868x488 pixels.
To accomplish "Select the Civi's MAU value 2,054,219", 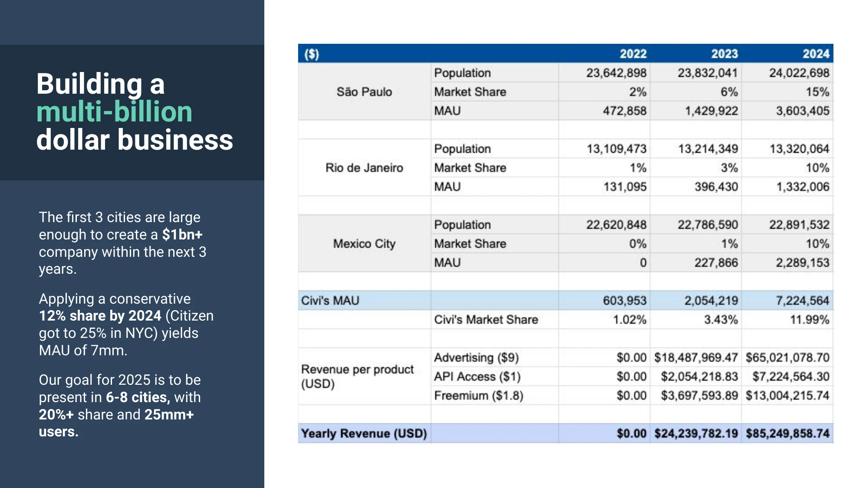I will point(711,301).
